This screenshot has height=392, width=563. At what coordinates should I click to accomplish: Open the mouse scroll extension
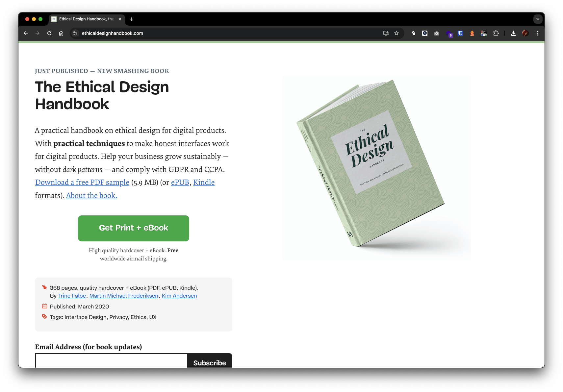coord(414,33)
